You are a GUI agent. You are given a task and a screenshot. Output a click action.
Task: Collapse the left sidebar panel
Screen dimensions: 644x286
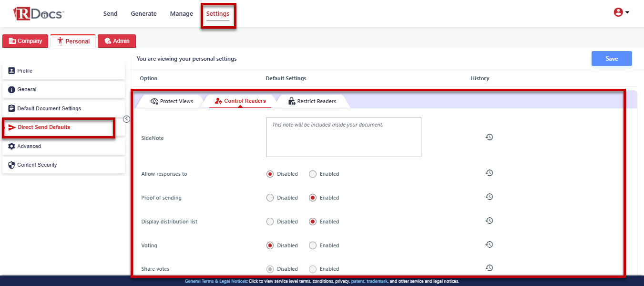coord(127,119)
